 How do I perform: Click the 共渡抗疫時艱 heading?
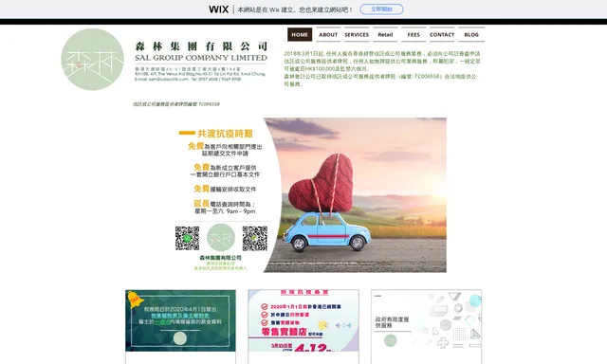pyautogui.click(x=225, y=134)
